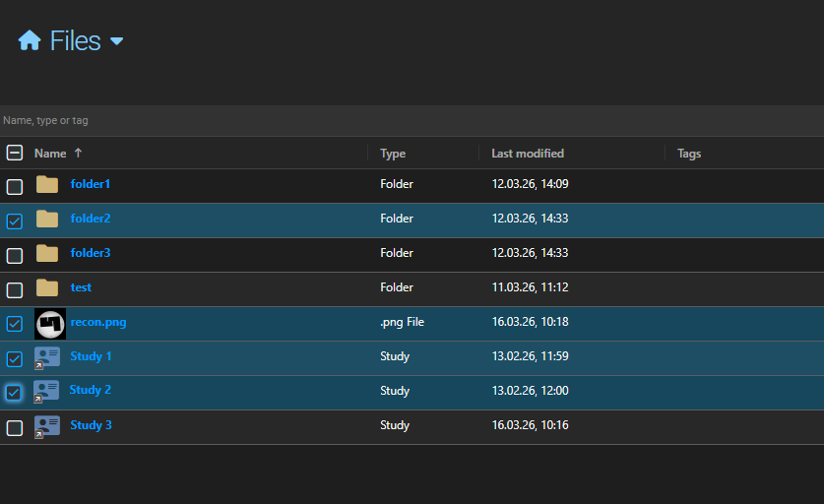
Task: Click the Study 2 study icon
Action: point(46,392)
